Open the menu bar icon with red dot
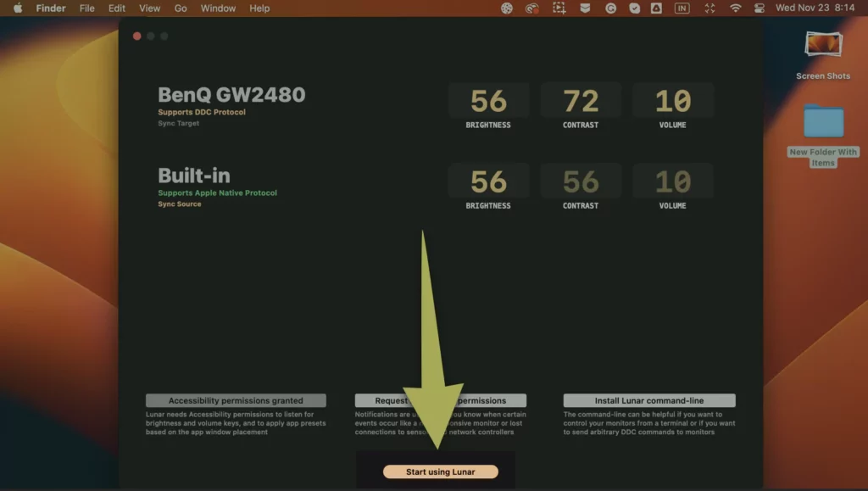The height and width of the screenshot is (491, 868). pos(532,8)
